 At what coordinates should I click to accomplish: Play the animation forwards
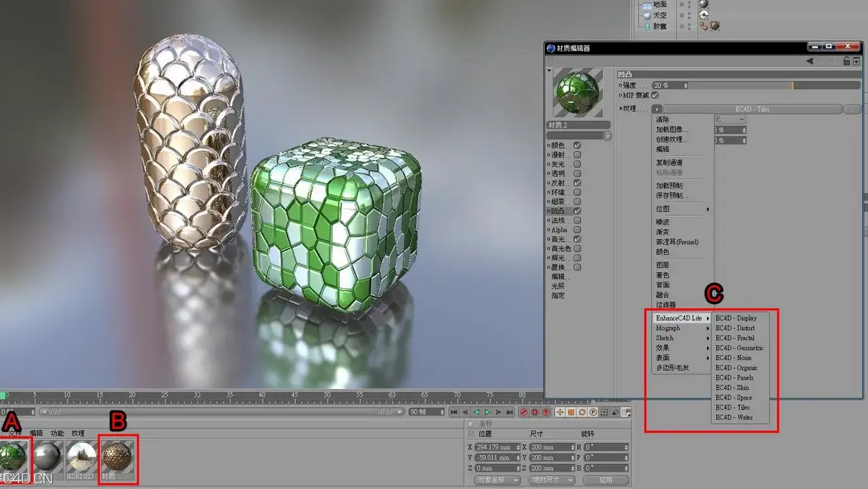[x=487, y=412]
